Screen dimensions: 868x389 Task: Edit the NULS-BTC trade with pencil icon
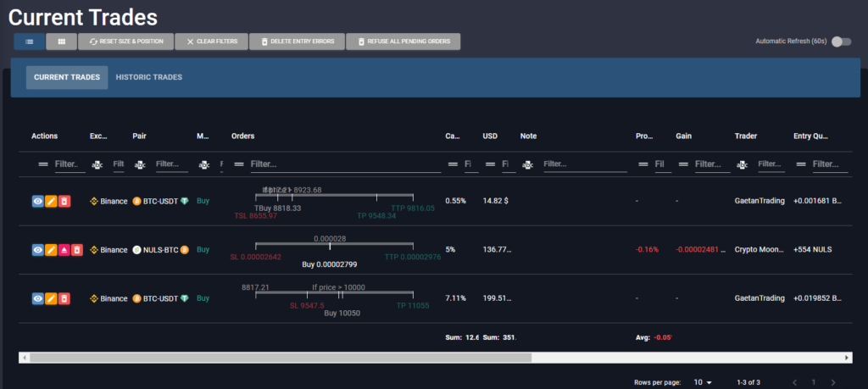point(51,250)
